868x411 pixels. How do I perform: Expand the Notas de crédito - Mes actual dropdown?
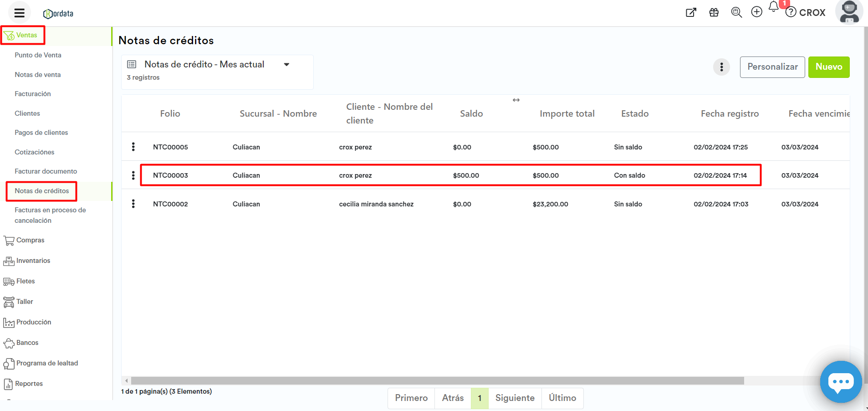point(286,65)
